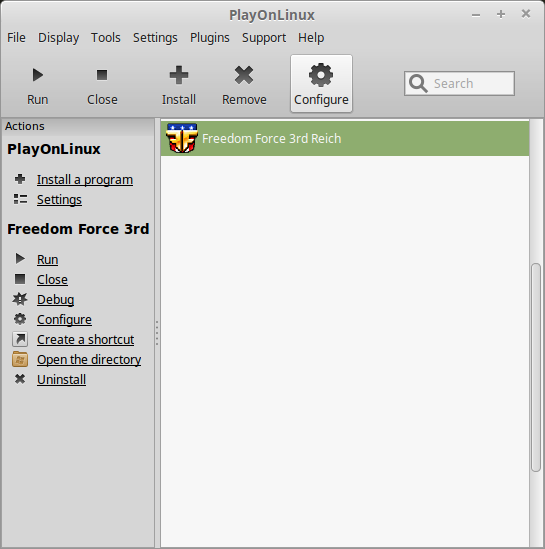Screen dimensions: 545x549
Task: Open the Help menu
Action: click(x=311, y=37)
